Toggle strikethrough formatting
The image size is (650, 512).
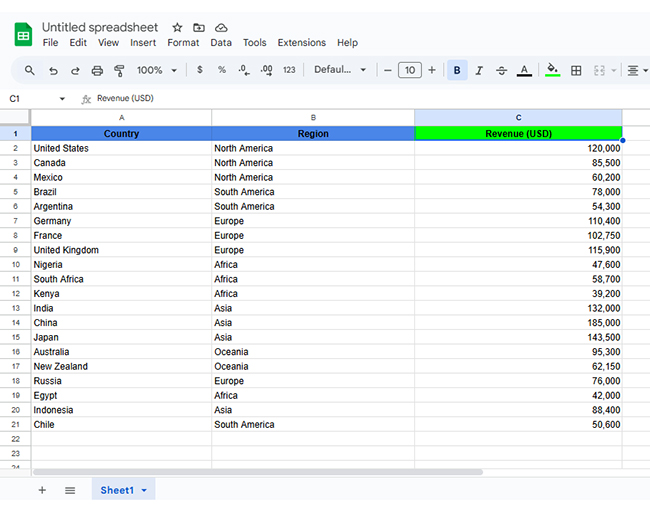coord(501,70)
